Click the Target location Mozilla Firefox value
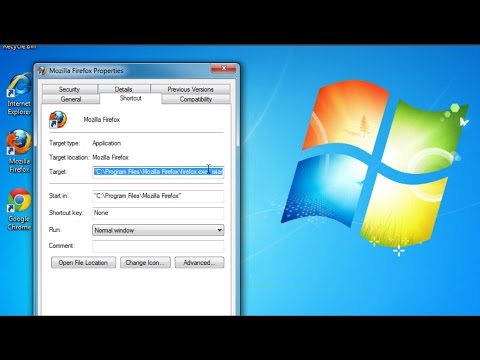Image resolution: width=480 pixels, height=360 pixels. pyautogui.click(x=111, y=157)
